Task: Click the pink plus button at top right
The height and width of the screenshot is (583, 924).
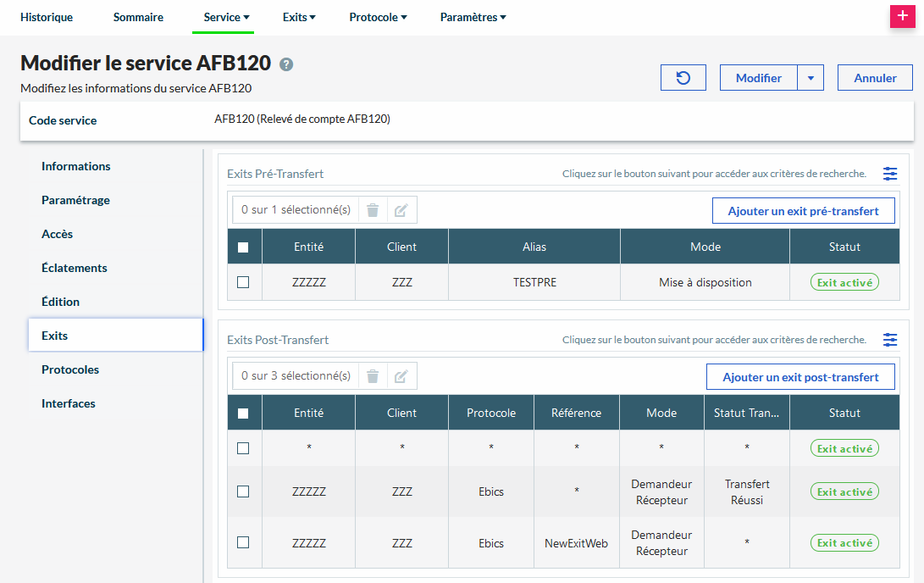Action: tap(903, 17)
